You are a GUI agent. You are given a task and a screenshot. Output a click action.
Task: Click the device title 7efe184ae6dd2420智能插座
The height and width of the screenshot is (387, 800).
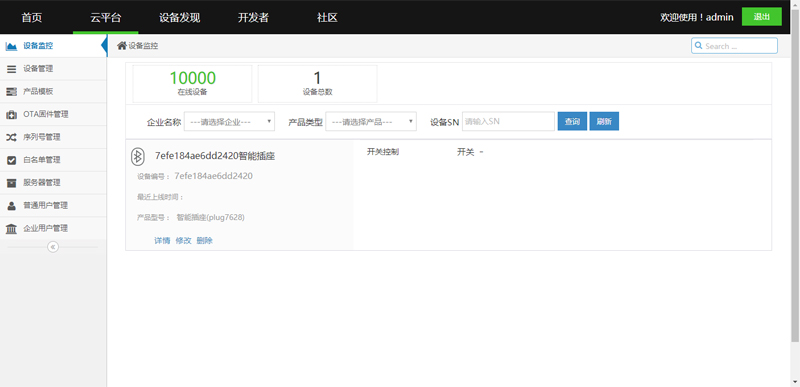pos(215,157)
